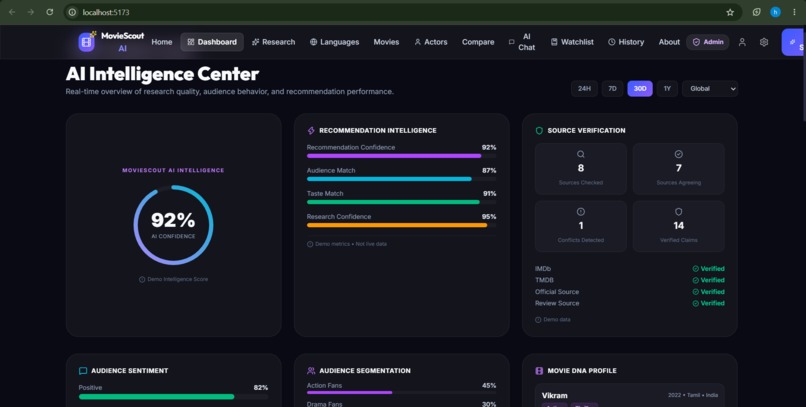Click the Vikram movie card title

555,395
